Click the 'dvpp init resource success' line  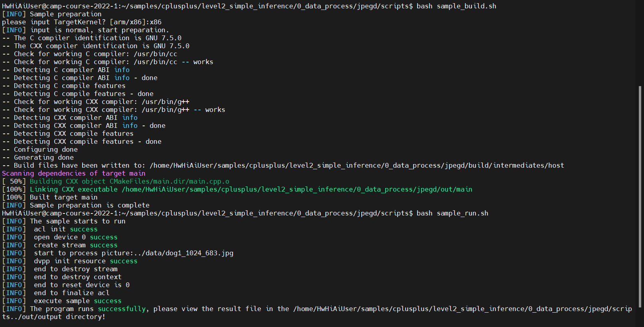click(85, 261)
